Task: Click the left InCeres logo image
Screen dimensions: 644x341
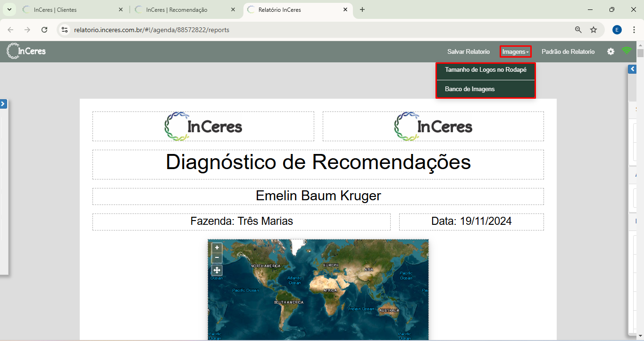Action: click(x=203, y=126)
